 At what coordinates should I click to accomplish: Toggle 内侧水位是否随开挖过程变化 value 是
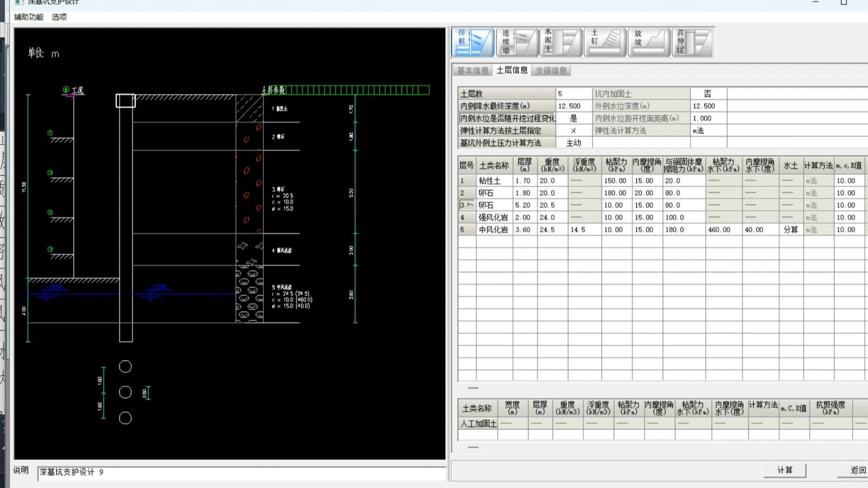point(573,118)
